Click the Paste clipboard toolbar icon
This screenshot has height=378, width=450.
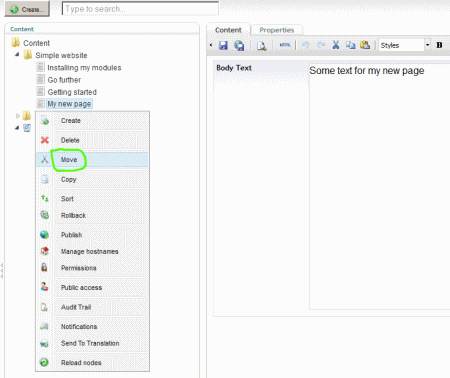(x=365, y=45)
